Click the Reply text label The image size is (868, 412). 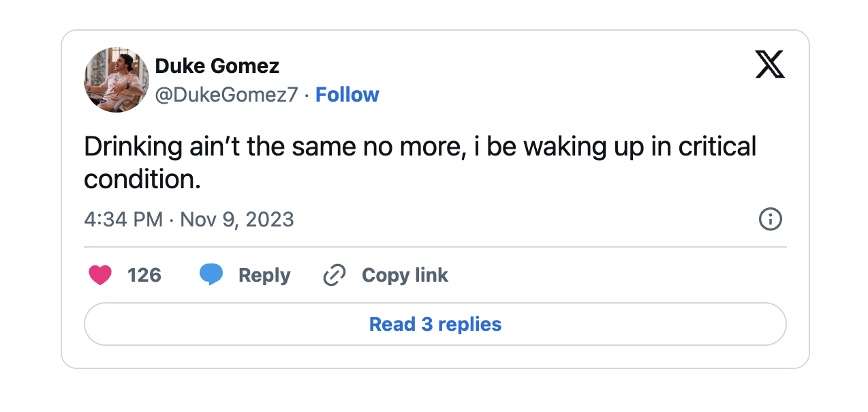click(x=263, y=275)
